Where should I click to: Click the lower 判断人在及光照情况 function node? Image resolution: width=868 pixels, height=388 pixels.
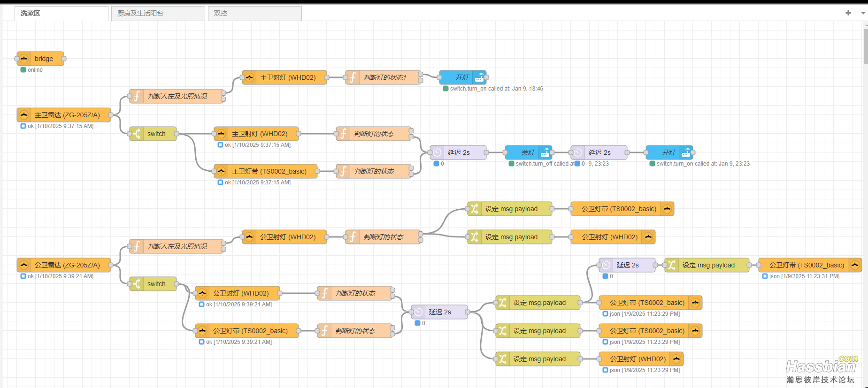tap(177, 246)
